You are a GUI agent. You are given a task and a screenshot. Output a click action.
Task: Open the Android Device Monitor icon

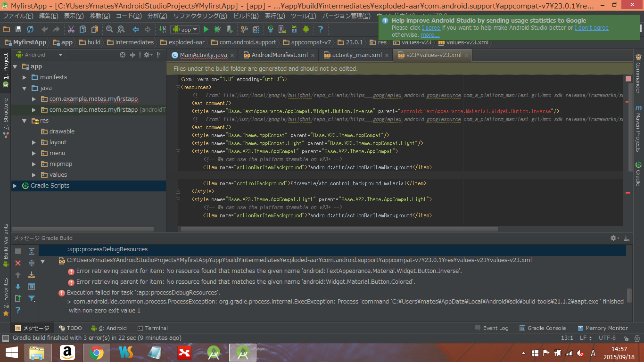tap(306, 29)
